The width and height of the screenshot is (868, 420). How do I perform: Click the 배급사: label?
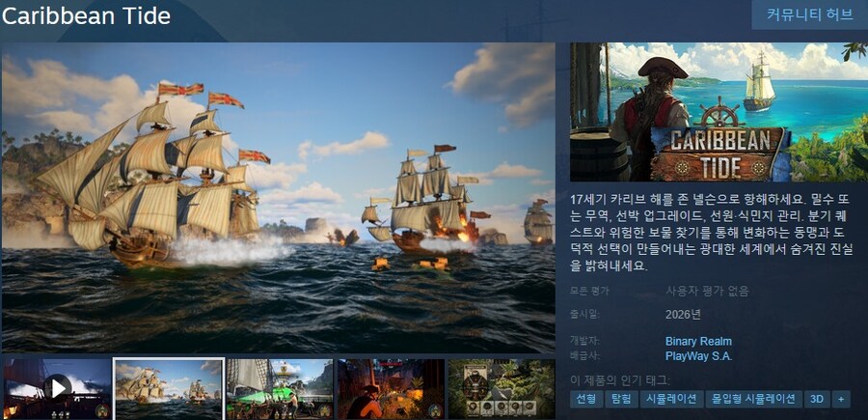(584, 355)
